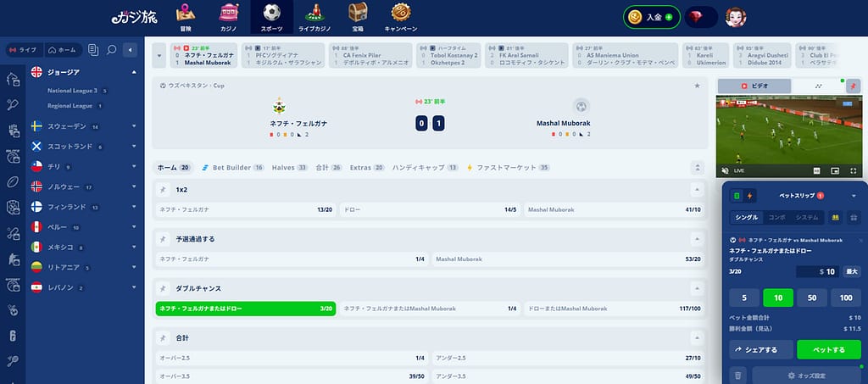Screen dimensions: 868x384
Task: Select the コンボ betslip tab
Action: click(x=776, y=218)
